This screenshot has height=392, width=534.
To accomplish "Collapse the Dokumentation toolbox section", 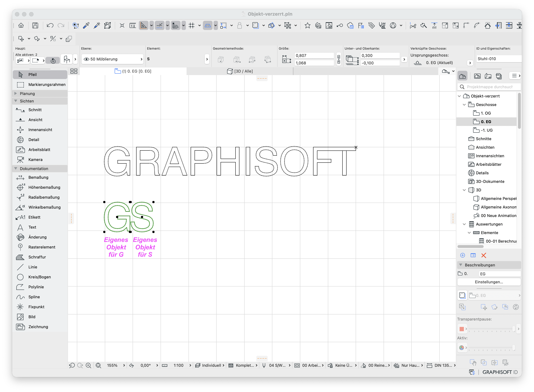I will tap(16, 168).
